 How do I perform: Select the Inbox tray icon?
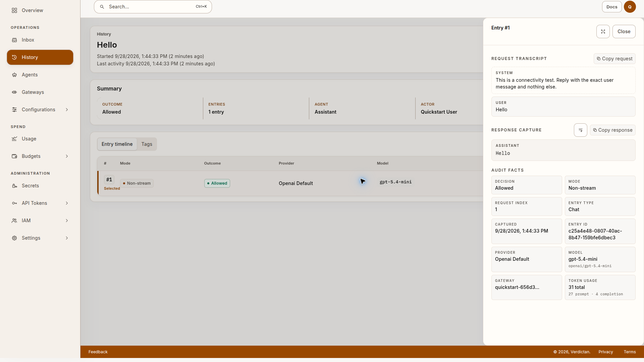[14, 40]
